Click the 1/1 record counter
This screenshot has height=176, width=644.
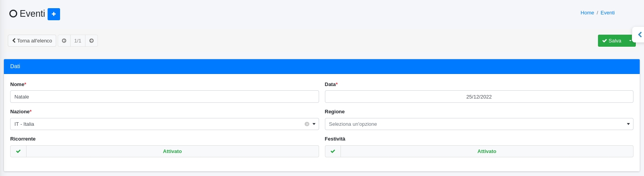(78, 41)
